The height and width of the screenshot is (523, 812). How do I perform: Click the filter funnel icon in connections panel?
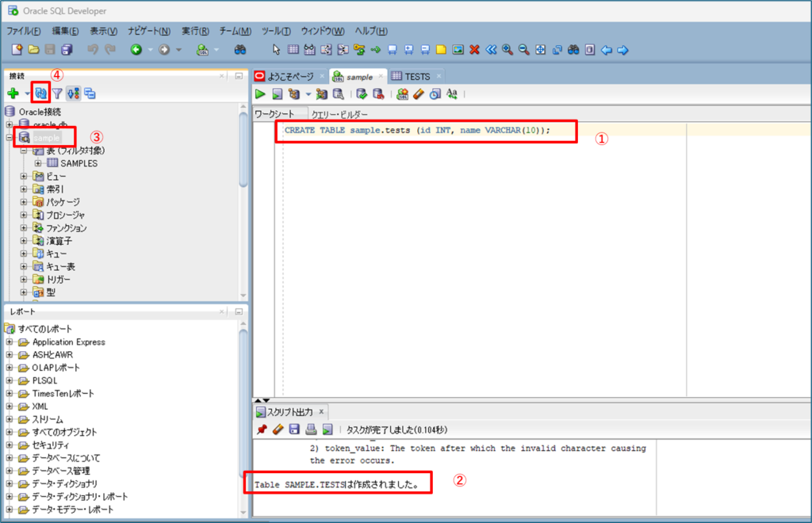(x=57, y=94)
